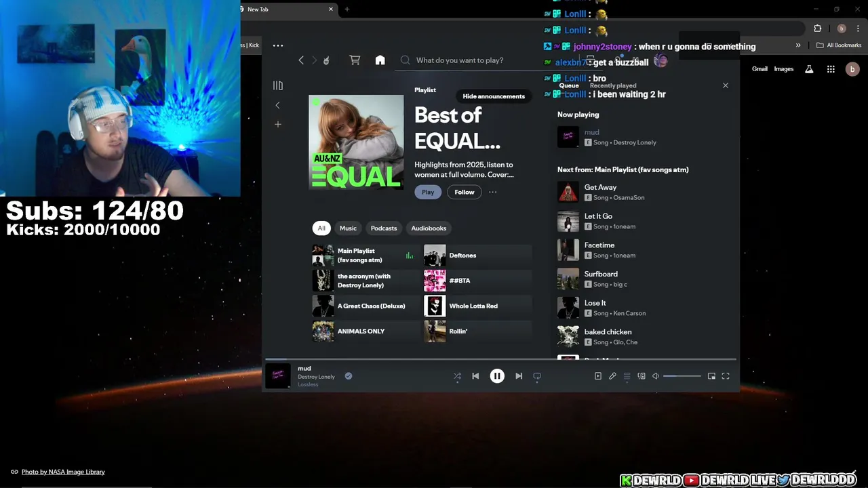
Task: Open the Spotify three-dots menu
Action: [x=277, y=45]
